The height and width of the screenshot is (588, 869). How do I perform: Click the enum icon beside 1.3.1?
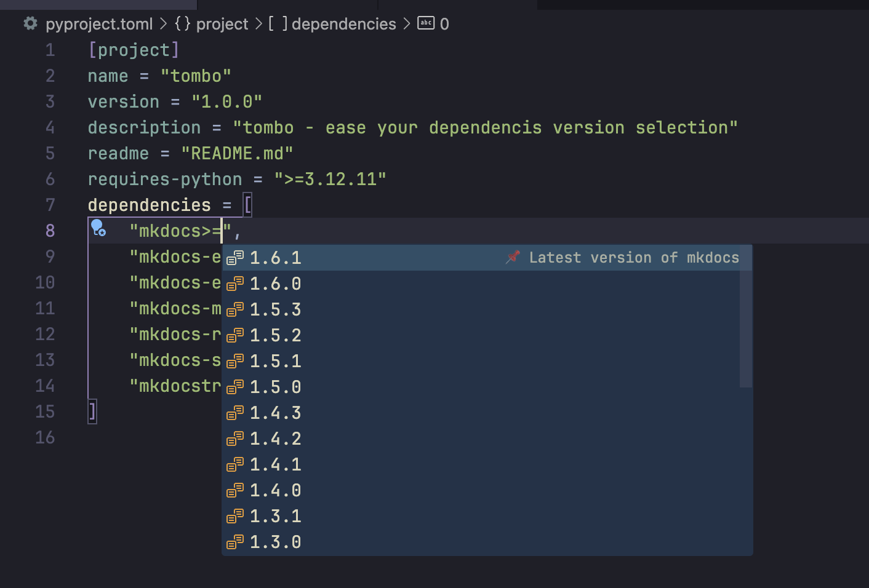235,516
